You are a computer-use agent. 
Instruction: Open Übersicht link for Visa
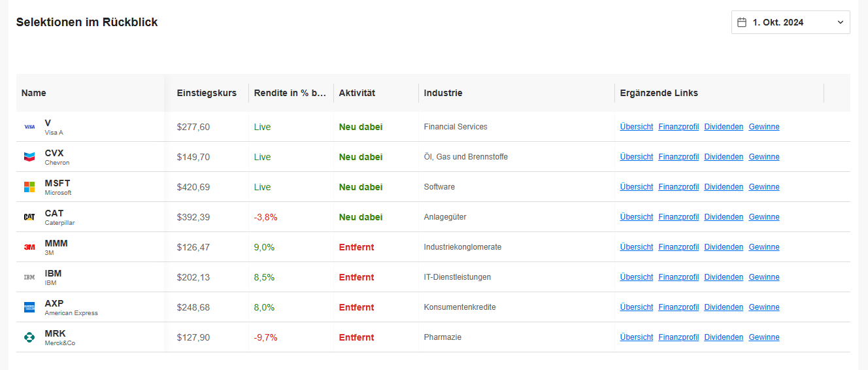(x=637, y=127)
